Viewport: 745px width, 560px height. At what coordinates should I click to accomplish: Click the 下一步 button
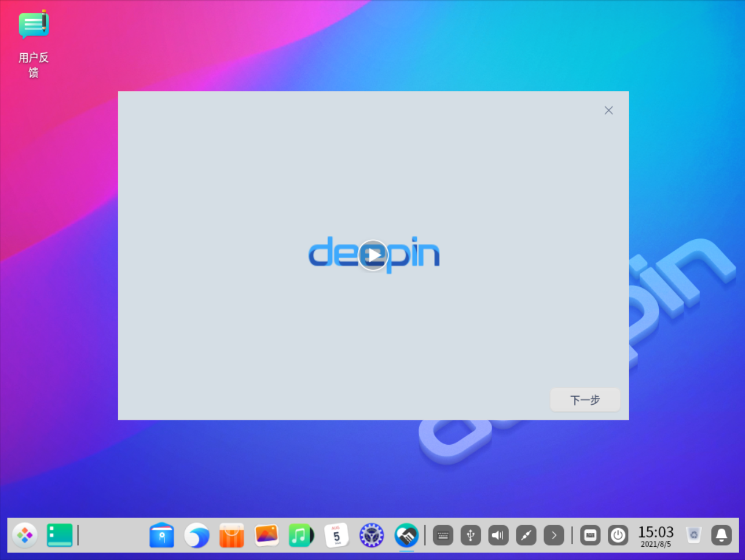pyautogui.click(x=585, y=400)
